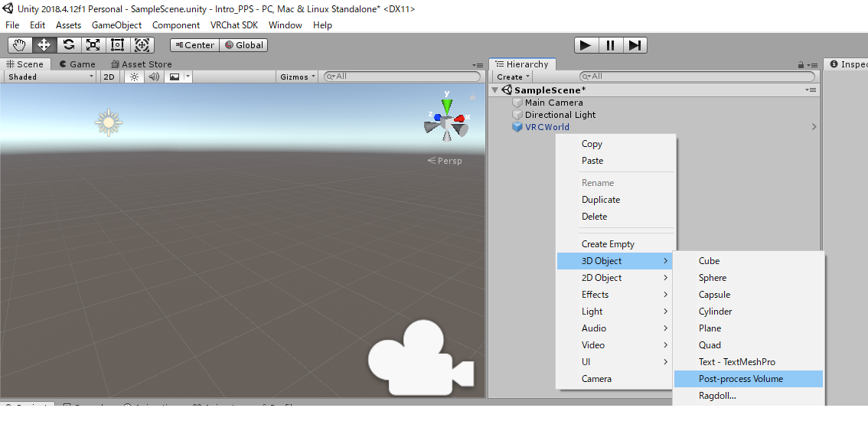The image size is (868, 421).
Task: Open the Assets menu
Action: click(x=69, y=25)
